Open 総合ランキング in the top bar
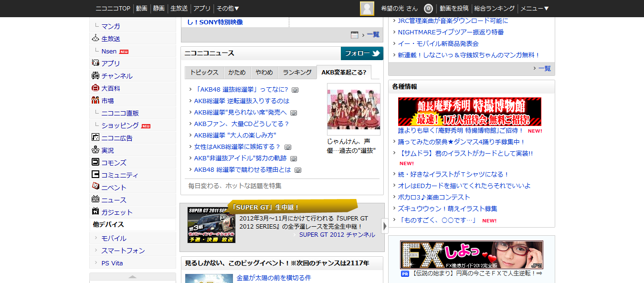This screenshot has height=283, width=644. (495, 9)
